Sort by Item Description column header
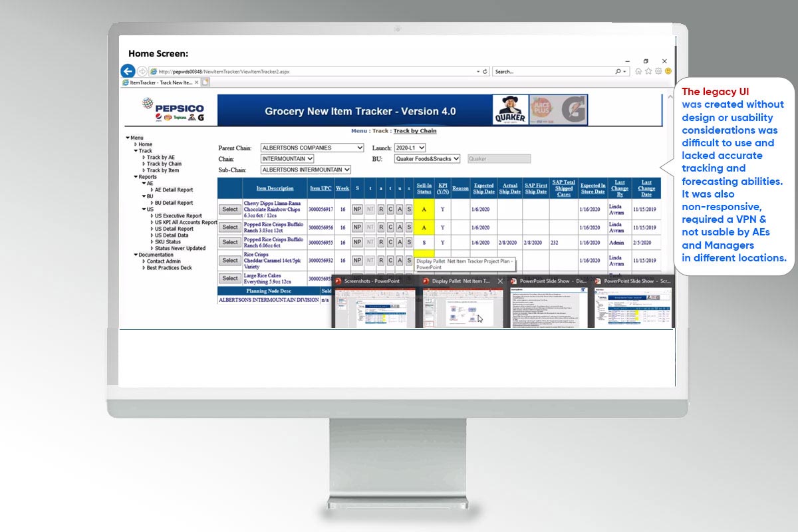 pos(275,188)
